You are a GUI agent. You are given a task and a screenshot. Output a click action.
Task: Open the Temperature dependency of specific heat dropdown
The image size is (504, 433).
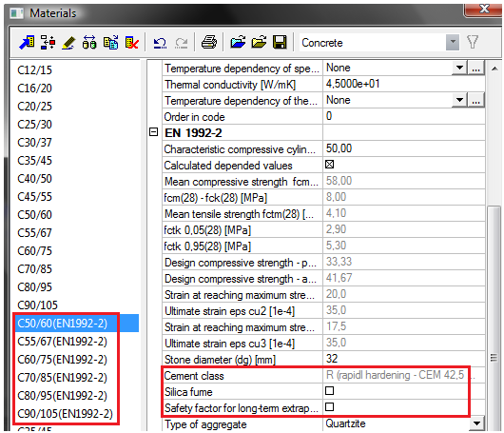point(459,68)
